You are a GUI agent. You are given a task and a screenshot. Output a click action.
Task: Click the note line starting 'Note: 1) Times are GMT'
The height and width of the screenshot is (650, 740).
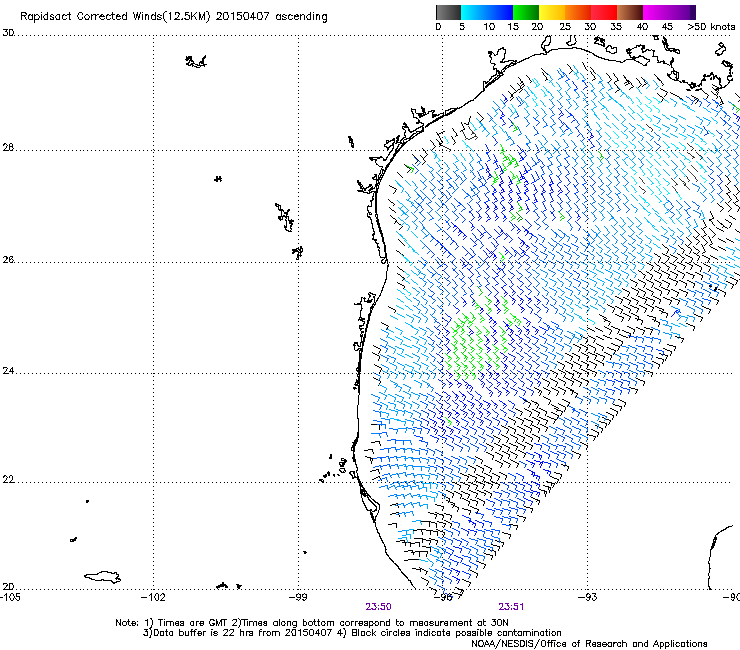coord(312,623)
